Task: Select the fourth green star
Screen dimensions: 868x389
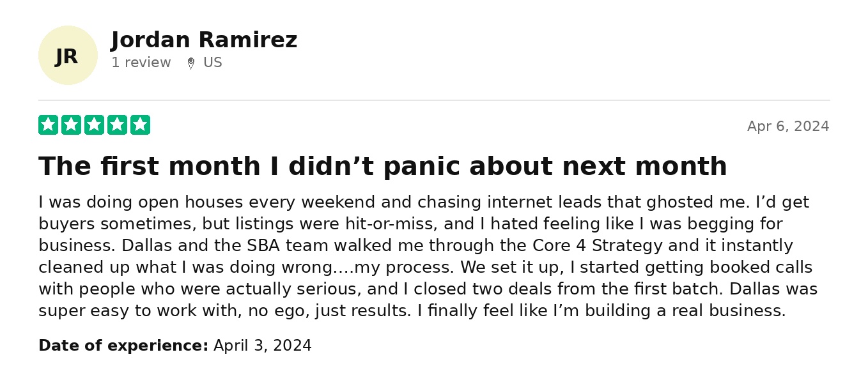Action: [x=117, y=125]
